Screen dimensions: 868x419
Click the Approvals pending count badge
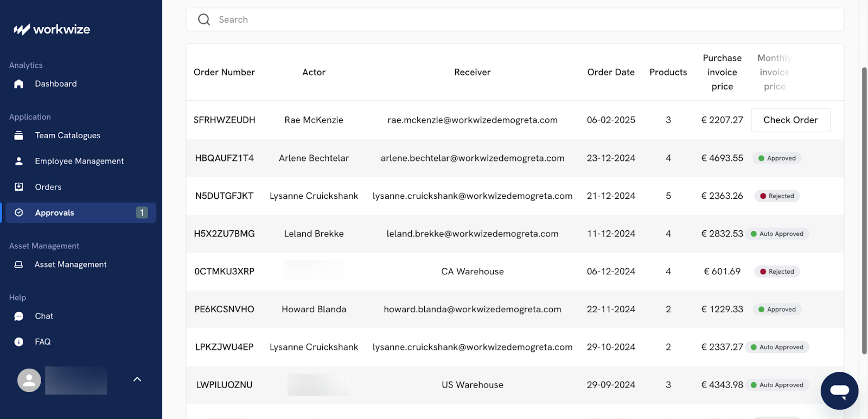click(x=142, y=212)
